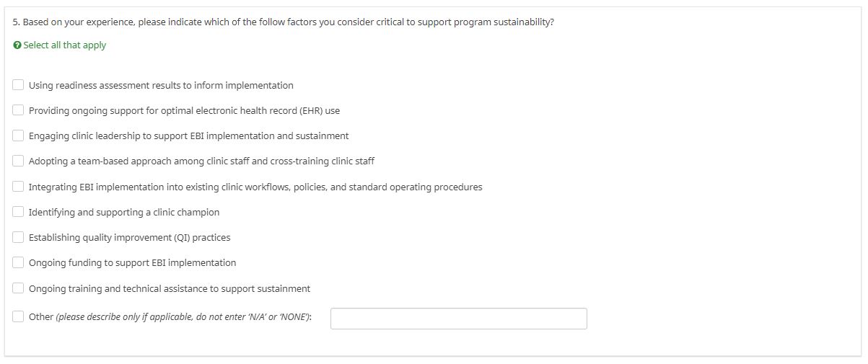Click 'Ongoing funding to support EBI' label

tap(132, 263)
